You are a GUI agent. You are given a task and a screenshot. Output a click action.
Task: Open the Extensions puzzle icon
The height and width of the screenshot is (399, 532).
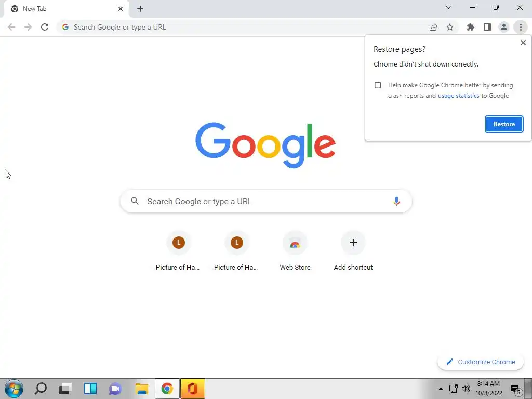point(471,27)
